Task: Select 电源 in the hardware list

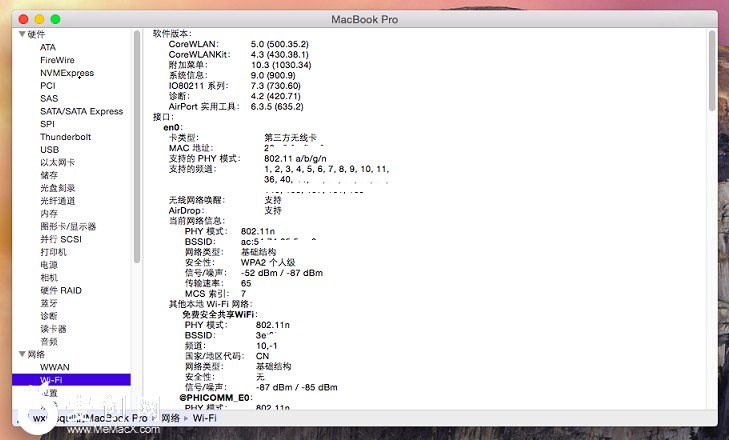Action: point(49,264)
